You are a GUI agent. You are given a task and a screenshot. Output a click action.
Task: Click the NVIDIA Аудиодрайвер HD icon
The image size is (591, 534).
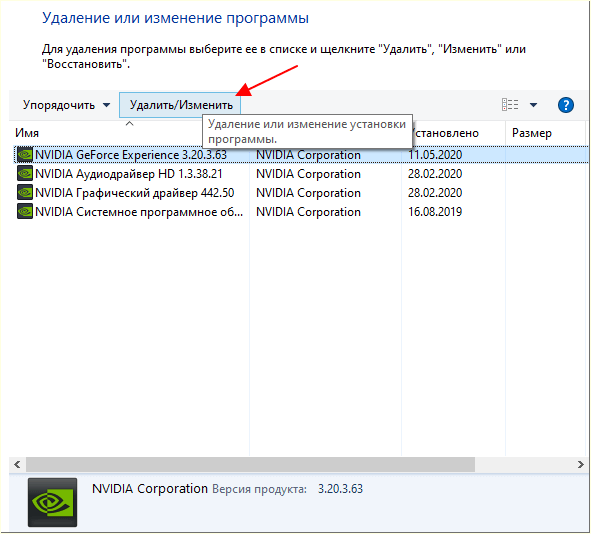25,174
